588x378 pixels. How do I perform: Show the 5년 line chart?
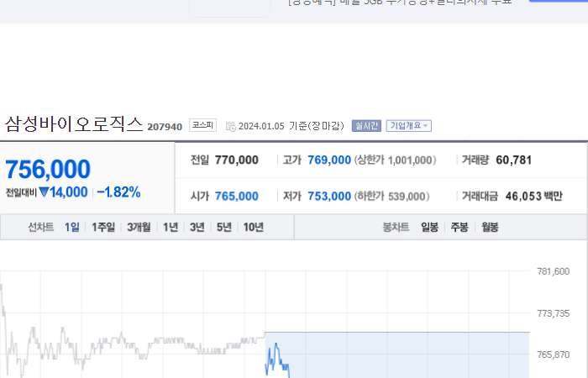click(224, 227)
